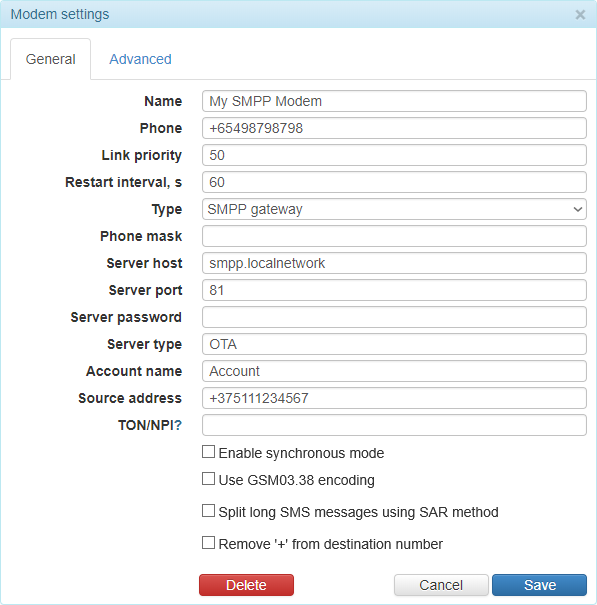Click into the Phone number field
This screenshot has width=597, height=605.
click(394, 128)
